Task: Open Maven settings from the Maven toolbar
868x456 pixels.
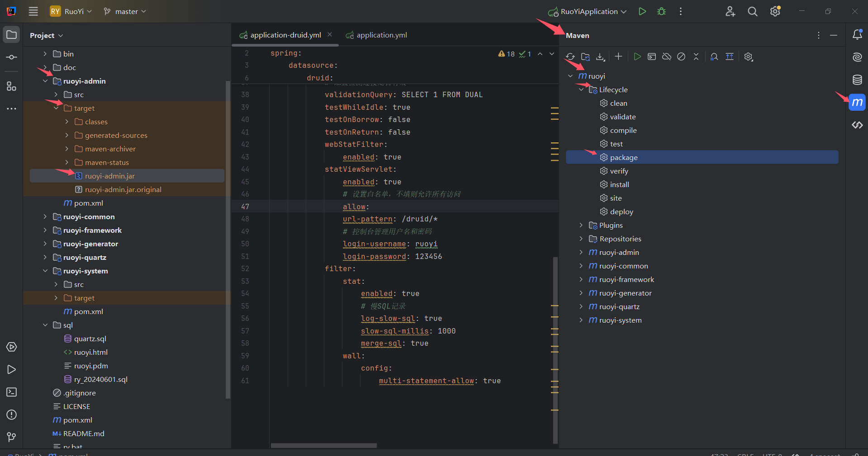Action: click(749, 57)
